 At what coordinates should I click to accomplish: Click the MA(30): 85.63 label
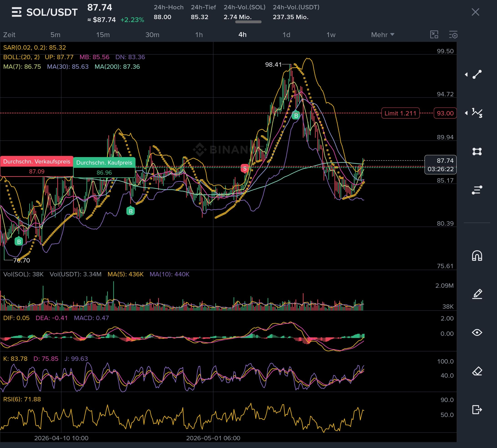(x=68, y=67)
